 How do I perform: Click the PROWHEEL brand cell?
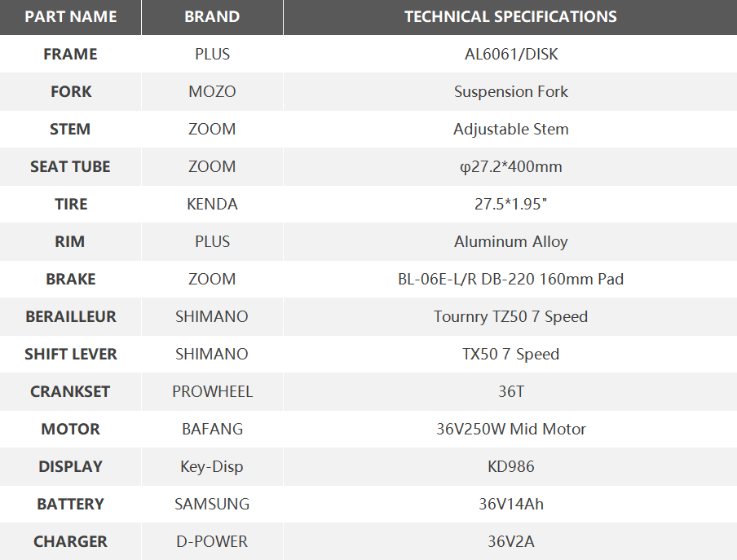(212, 392)
